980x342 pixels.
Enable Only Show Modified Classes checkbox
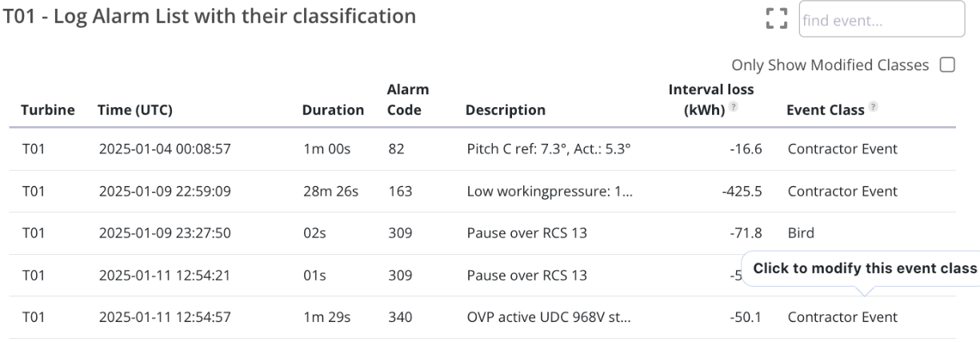[949, 65]
